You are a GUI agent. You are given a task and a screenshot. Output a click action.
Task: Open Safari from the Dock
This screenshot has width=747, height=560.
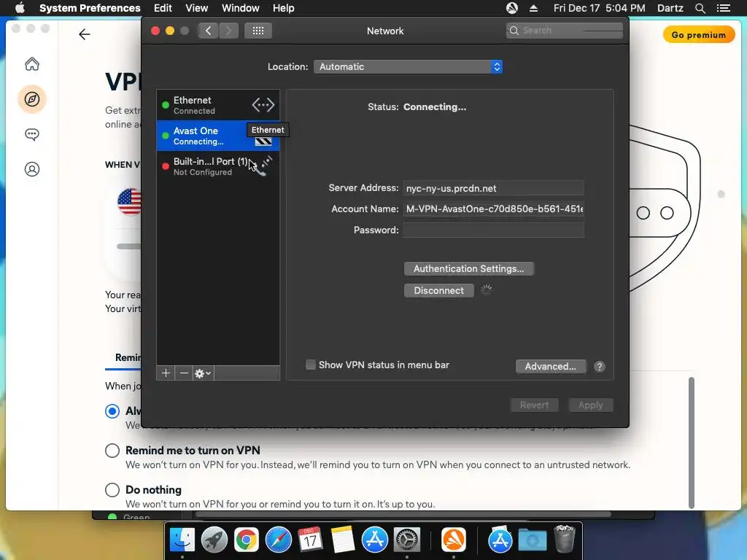(278, 540)
